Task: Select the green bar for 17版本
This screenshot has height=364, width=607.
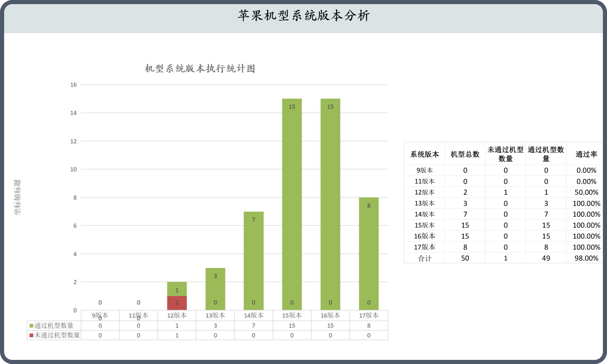Action: (x=369, y=254)
